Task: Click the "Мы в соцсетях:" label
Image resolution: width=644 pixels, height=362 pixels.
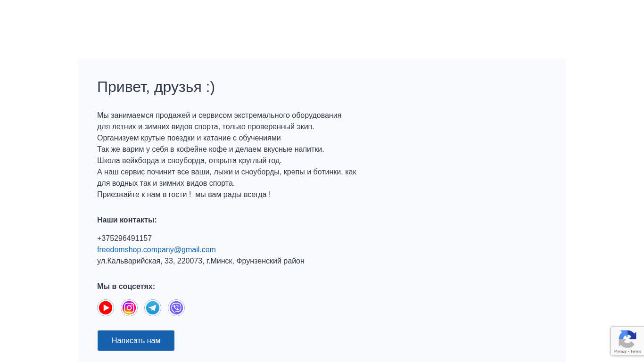Action: coord(126,287)
